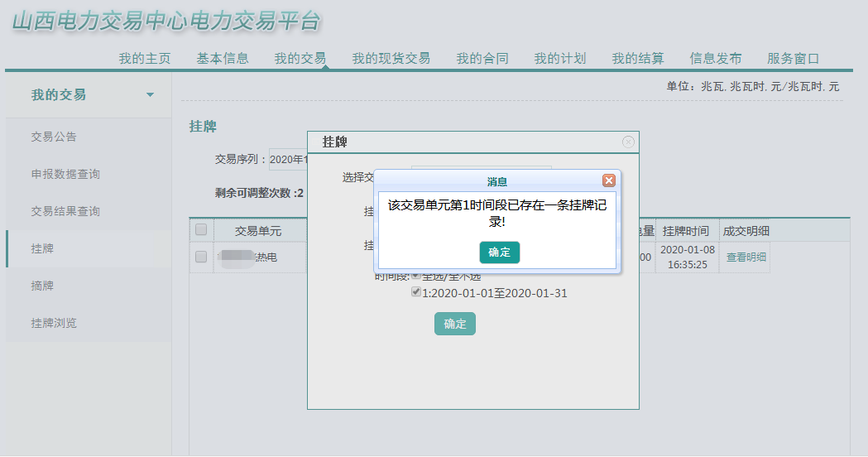This screenshot has height=457, width=868.
Task: Open 挂牌浏览 sidebar entry
Action: (x=54, y=323)
